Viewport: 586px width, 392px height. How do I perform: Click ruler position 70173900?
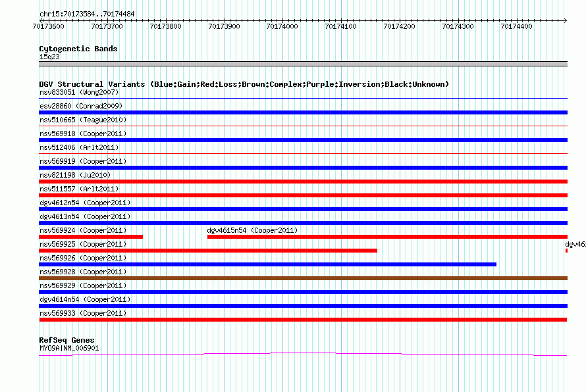[x=224, y=26]
